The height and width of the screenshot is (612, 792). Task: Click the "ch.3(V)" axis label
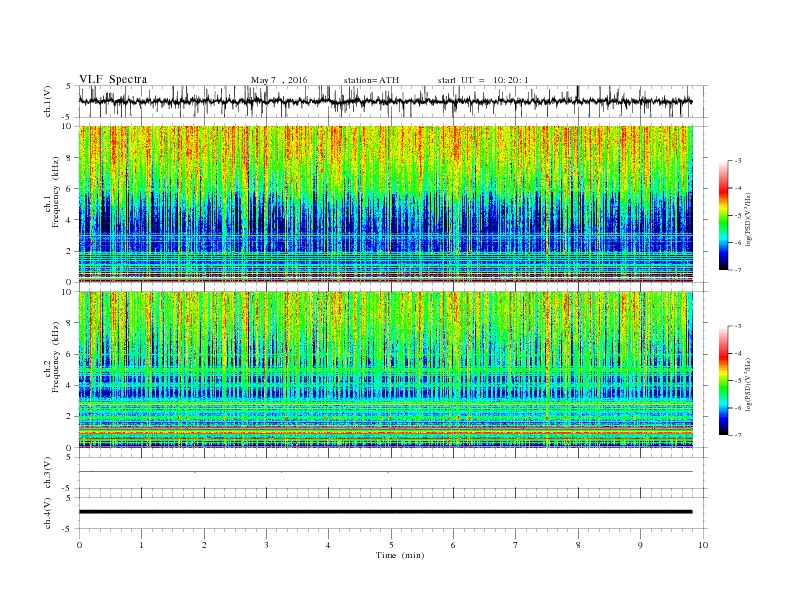(x=48, y=473)
